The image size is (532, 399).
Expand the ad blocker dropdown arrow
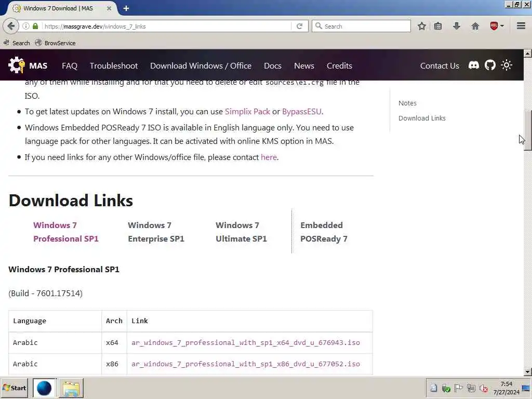pos(502,26)
